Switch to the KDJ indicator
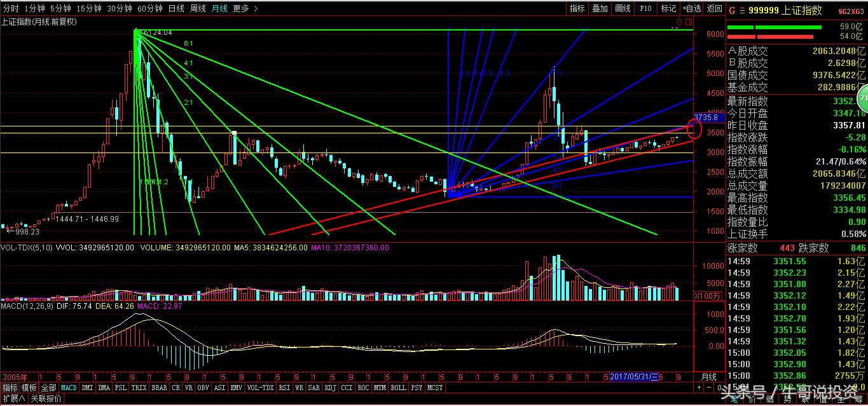 [331, 388]
